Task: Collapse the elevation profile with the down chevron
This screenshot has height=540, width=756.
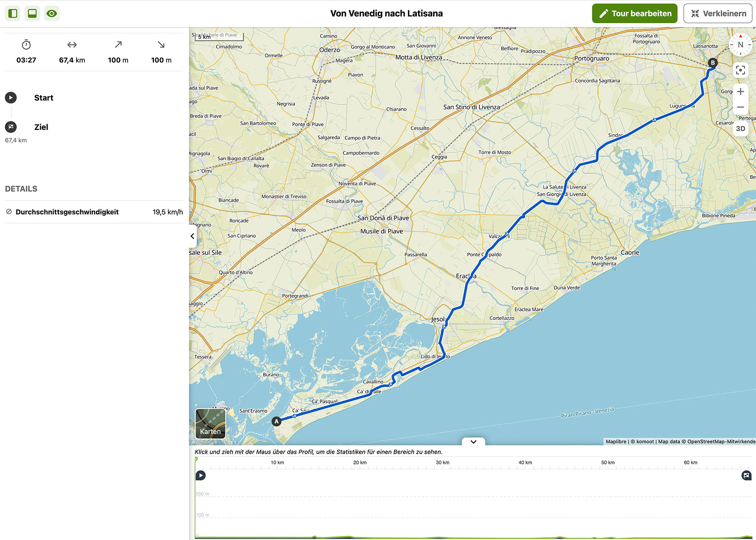Action: (473, 442)
